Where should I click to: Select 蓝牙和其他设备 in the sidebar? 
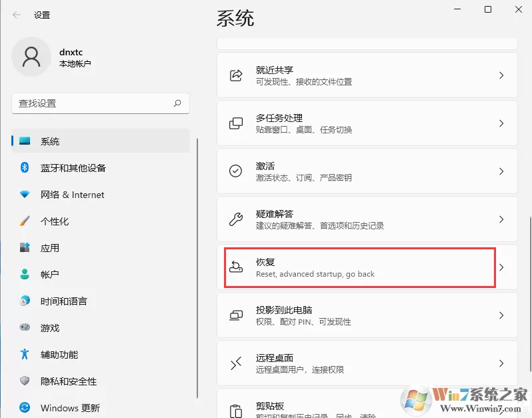point(101,167)
